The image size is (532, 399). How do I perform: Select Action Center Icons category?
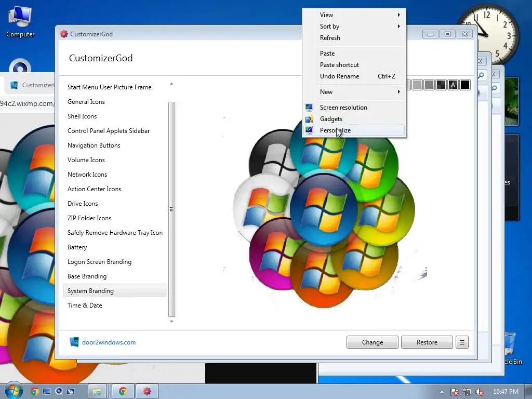(x=115, y=189)
